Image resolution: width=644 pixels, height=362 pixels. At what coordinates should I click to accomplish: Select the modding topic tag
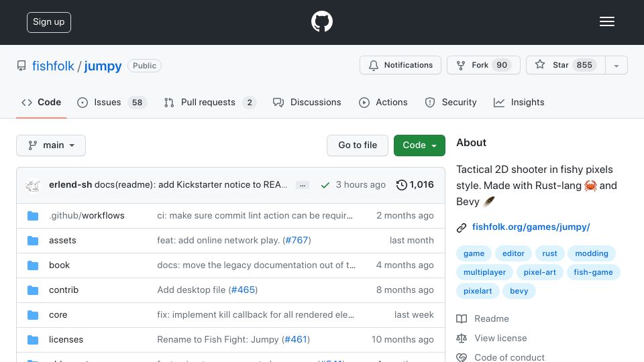click(x=592, y=253)
